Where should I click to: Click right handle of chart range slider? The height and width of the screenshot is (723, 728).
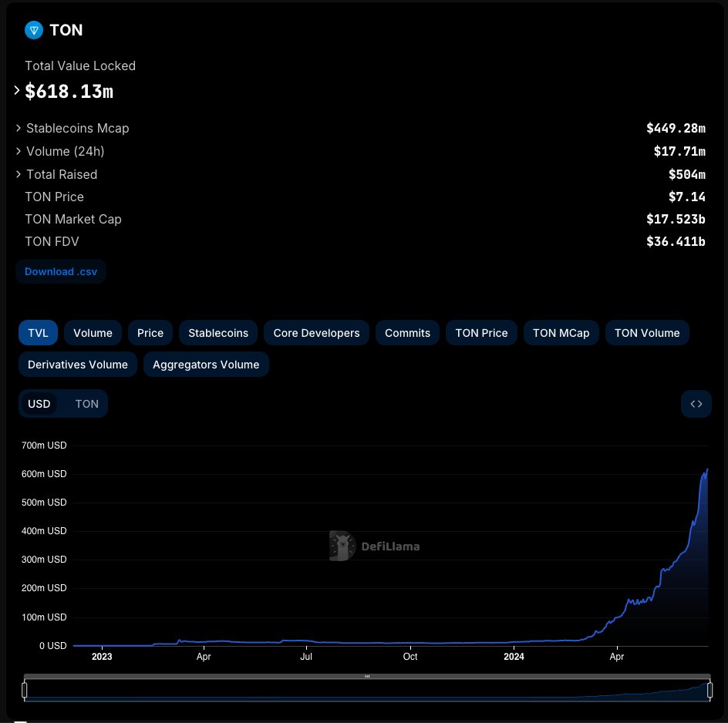pos(710,690)
